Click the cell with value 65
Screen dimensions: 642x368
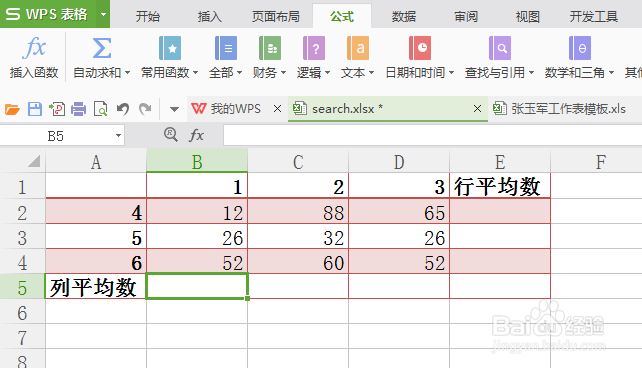[399, 212]
